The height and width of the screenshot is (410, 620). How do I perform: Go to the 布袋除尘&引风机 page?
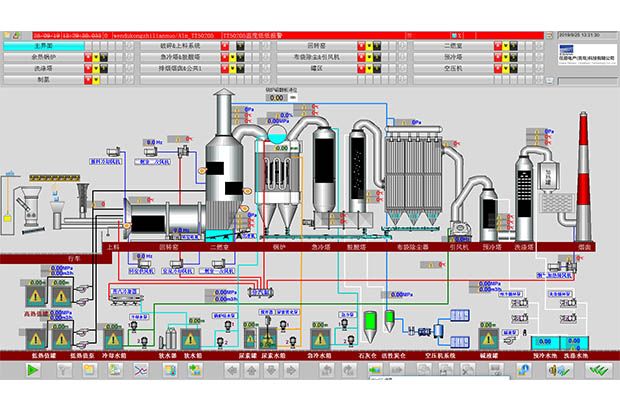click(x=330, y=57)
